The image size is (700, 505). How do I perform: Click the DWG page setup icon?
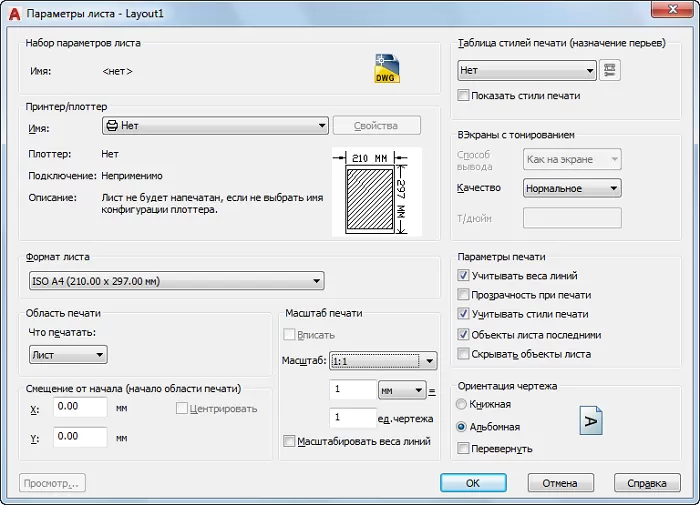click(x=387, y=68)
